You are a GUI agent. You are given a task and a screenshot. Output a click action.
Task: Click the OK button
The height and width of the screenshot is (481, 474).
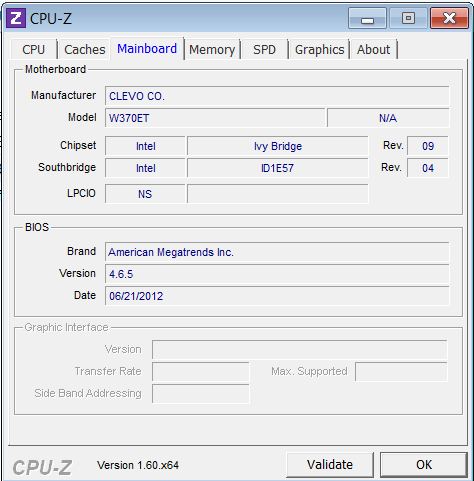(x=424, y=465)
